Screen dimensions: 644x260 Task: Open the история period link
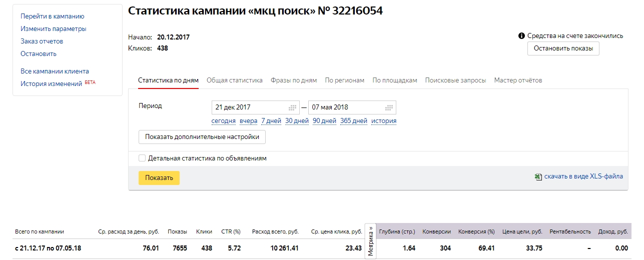pyautogui.click(x=384, y=121)
